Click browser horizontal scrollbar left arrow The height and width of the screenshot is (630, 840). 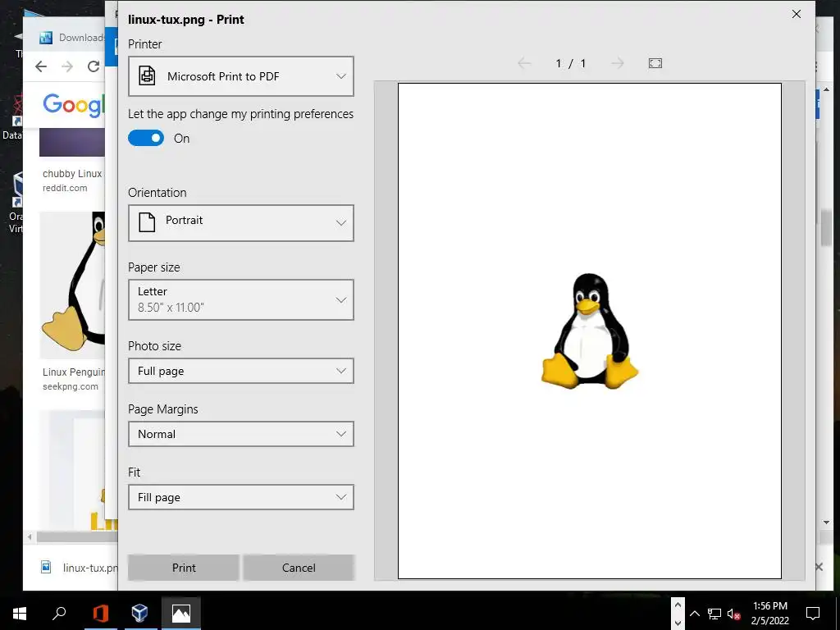(30, 536)
